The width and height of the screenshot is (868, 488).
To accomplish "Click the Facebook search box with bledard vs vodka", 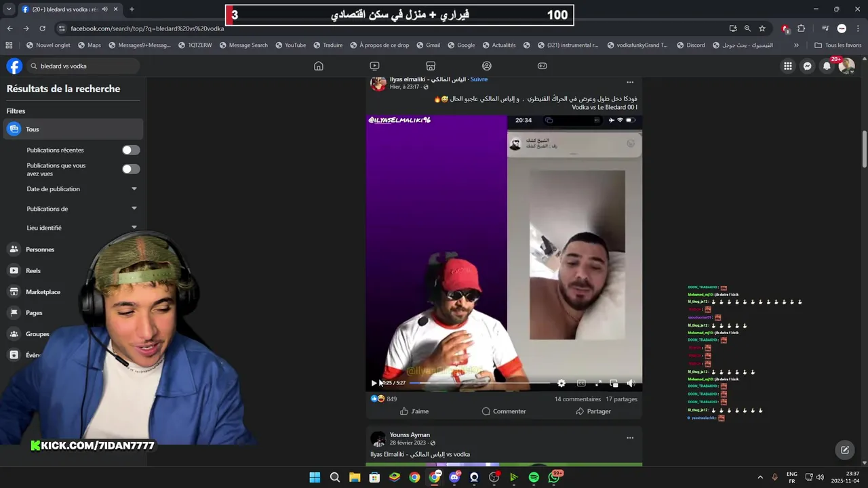I will tap(83, 66).
